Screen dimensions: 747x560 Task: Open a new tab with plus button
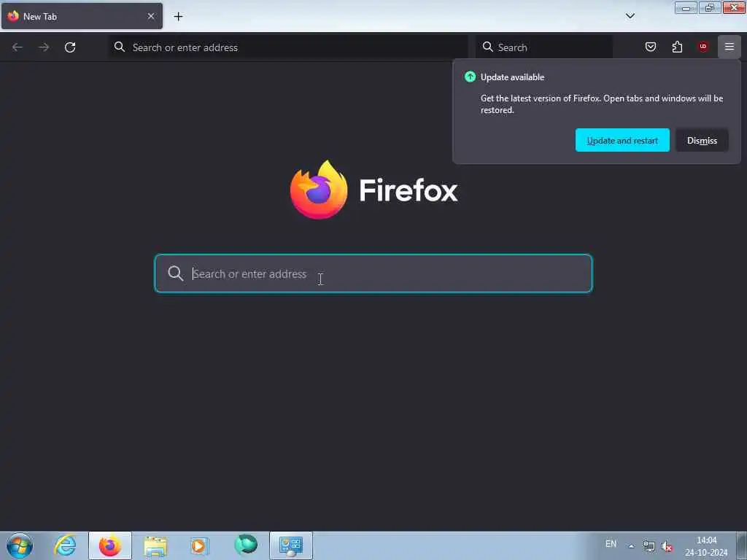coord(178,17)
